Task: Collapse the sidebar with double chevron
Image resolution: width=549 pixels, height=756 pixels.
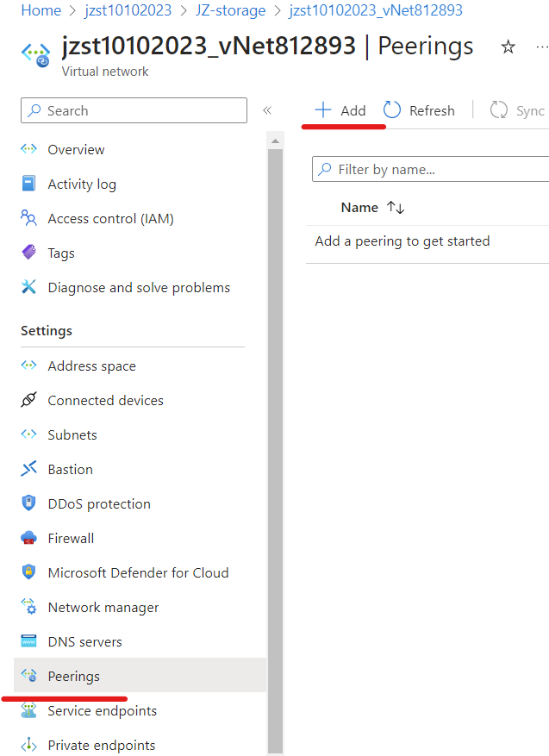Action: pyautogui.click(x=267, y=110)
